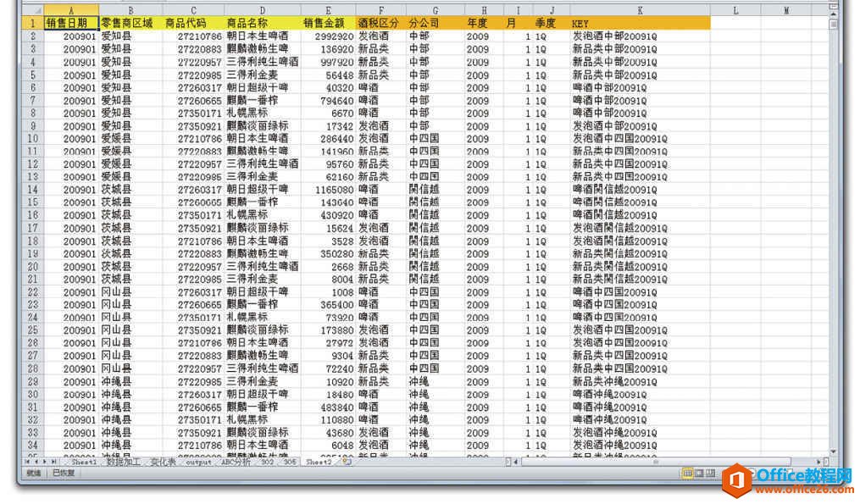Select column K header
Image resolution: width=860 pixels, height=504 pixels.
pyautogui.click(x=640, y=10)
